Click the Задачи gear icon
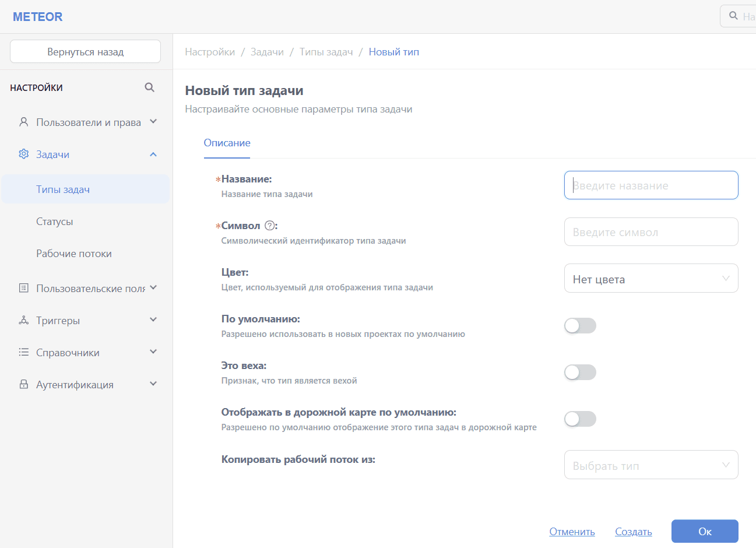The height and width of the screenshot is (548, 756). pos(24,154)
